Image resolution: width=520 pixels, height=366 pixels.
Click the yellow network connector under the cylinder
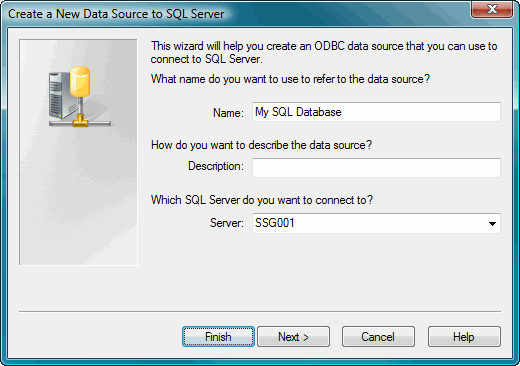coord(80,121)
